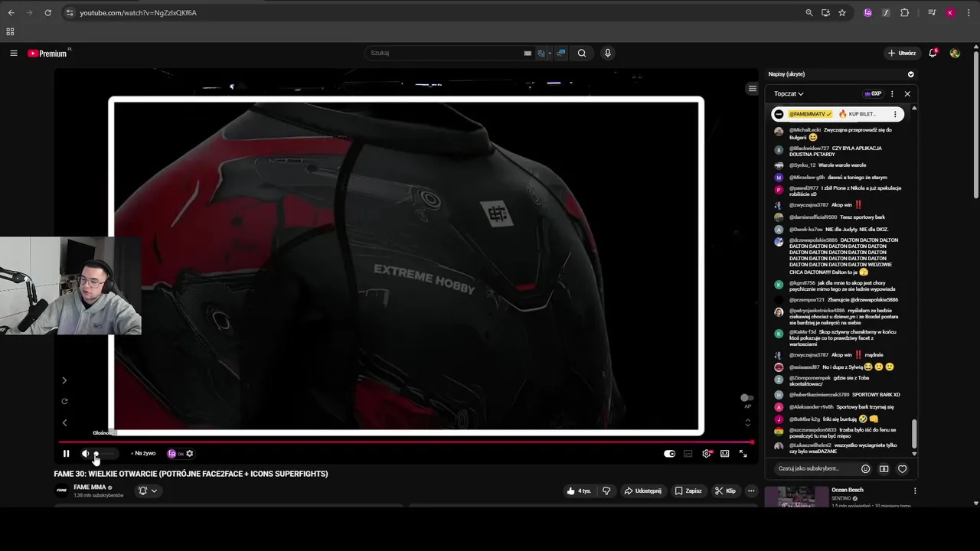Jump to live with 'Na żywo'
Viewport: 980px width, 551px height.
tap(143, 454)
